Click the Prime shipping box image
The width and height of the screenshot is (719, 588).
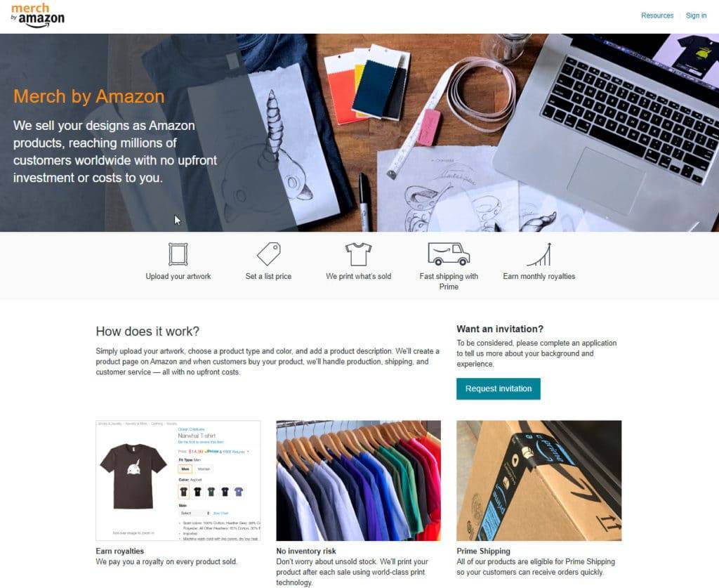pos(539,481)
